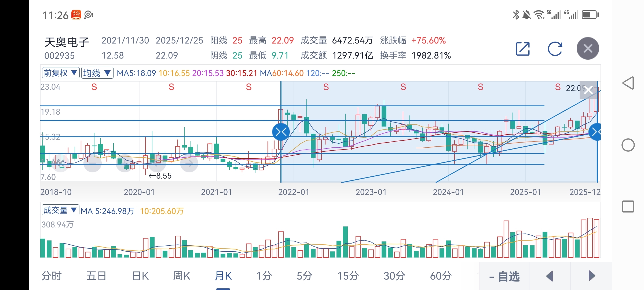Open the 均线 indicator dropdown
Viewport: 644px width, 290px height.
pos(97,73)
